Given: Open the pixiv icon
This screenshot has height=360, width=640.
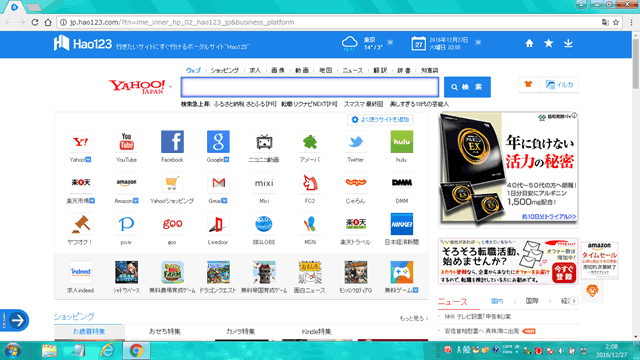Looking at the screenshot, I should (x=126, y=224).
